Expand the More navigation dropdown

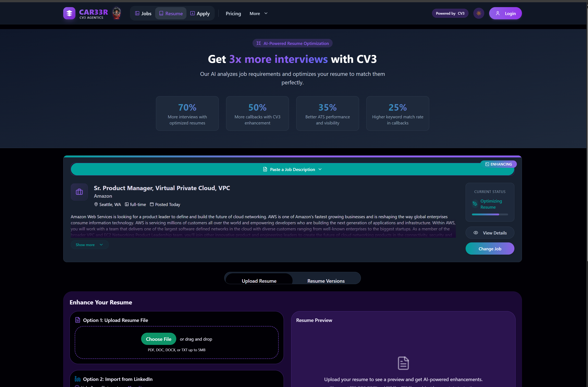(x=258, y=14)
